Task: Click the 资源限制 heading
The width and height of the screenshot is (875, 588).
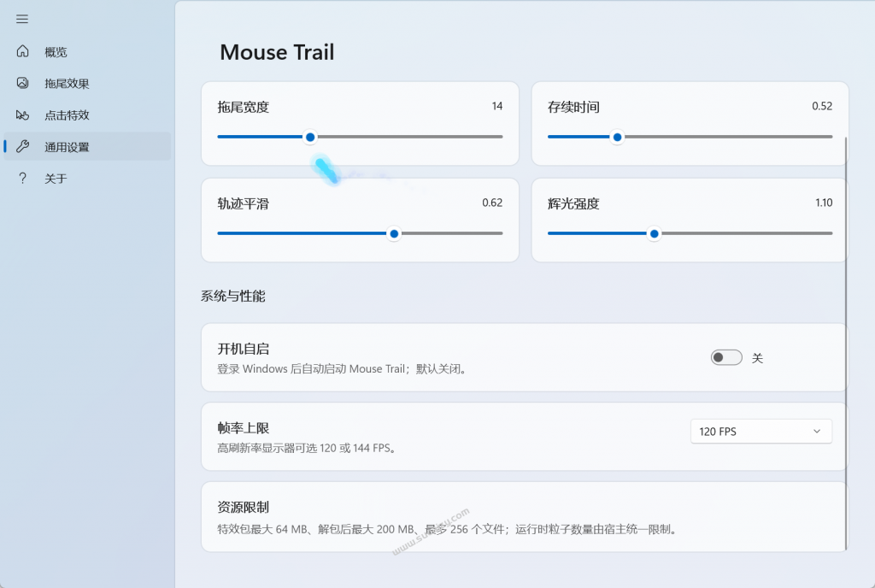Action: pyautogui.click(x=244, y=507)
